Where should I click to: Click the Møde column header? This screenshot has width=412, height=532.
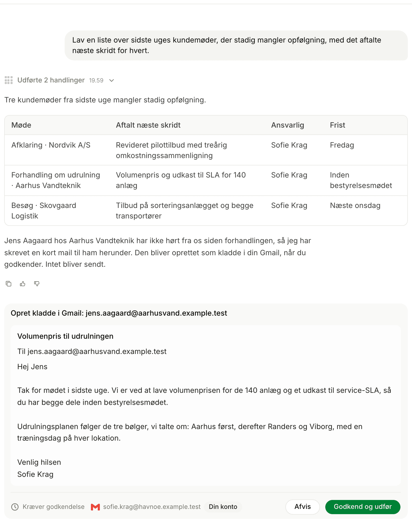coord(21,125)
